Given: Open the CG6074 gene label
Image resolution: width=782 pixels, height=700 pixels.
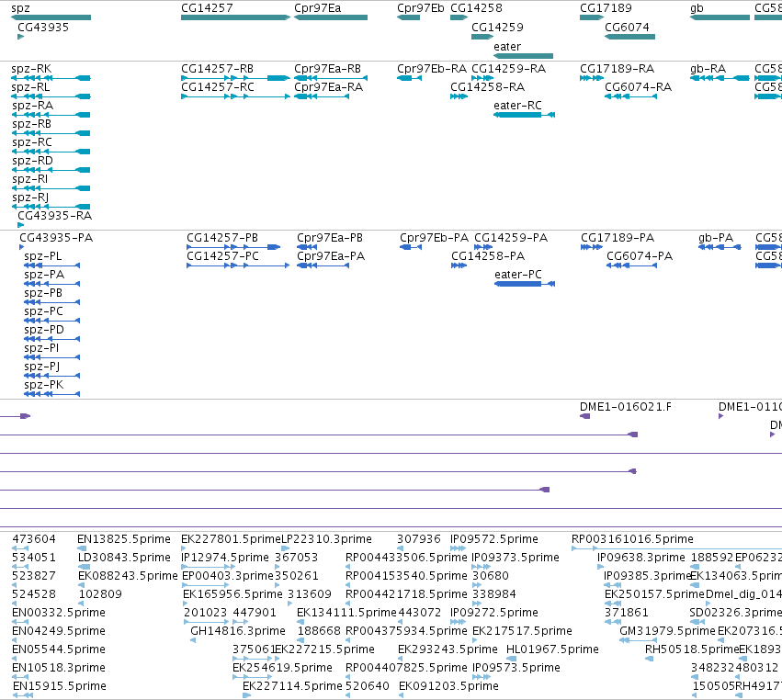Looking at the screenshot, I should (627, 28).
